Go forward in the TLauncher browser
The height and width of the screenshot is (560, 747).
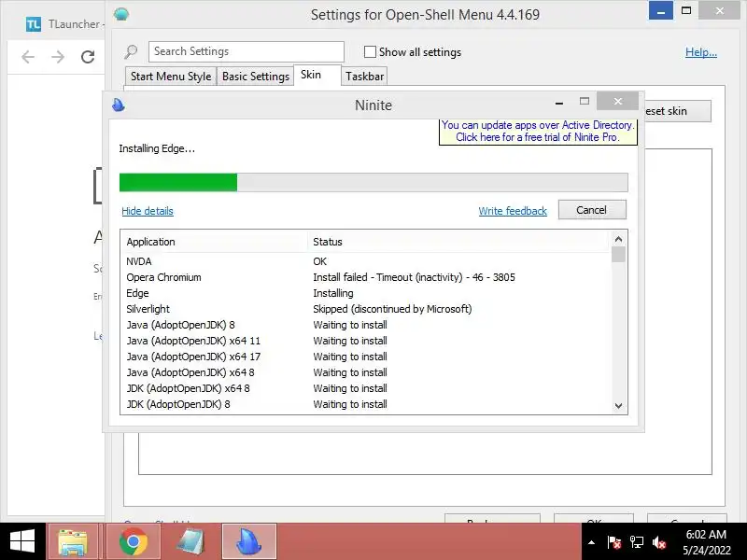[x=58, y=57]
